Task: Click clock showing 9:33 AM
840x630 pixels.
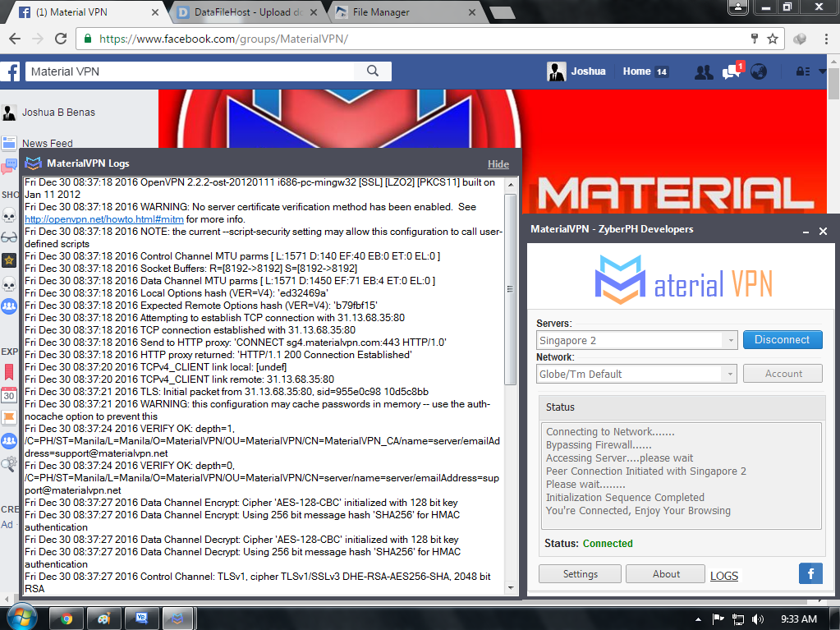Action: pos(799,619)
